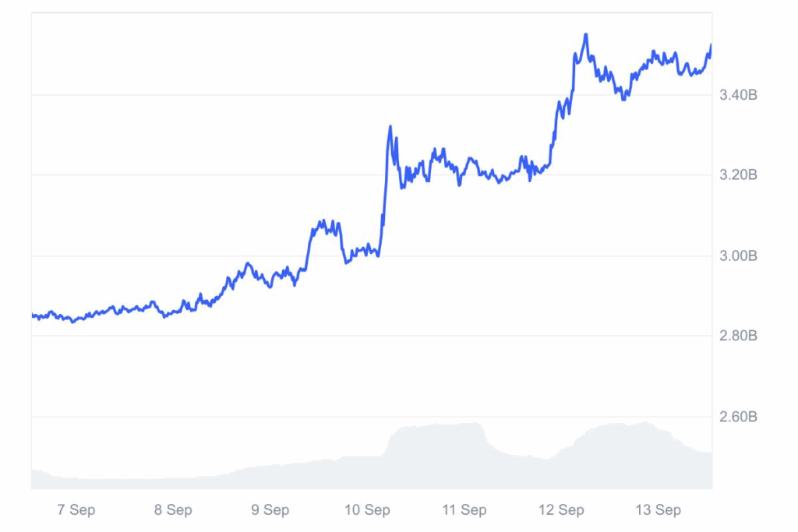Click the 3.20B y-axis label
The width and height of the screenshot is (798, 532).
tap(740, 175)
